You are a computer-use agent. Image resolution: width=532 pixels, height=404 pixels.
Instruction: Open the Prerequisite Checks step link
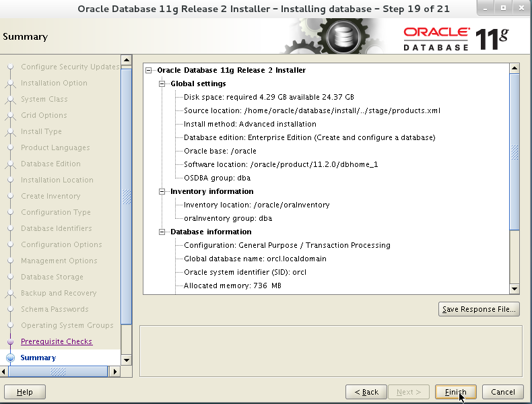(57, 341)
